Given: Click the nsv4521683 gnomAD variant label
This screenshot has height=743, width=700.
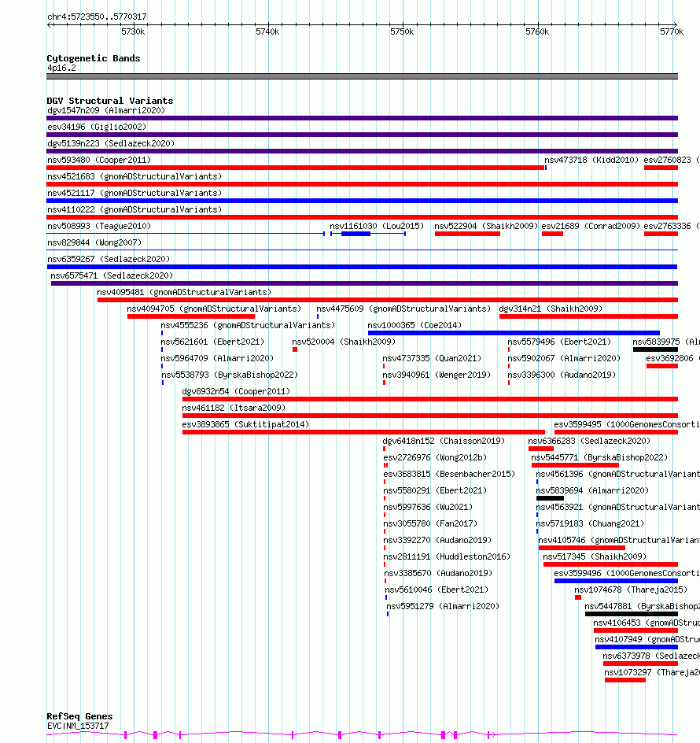Looking at the screenshot, I should point(134,177).
